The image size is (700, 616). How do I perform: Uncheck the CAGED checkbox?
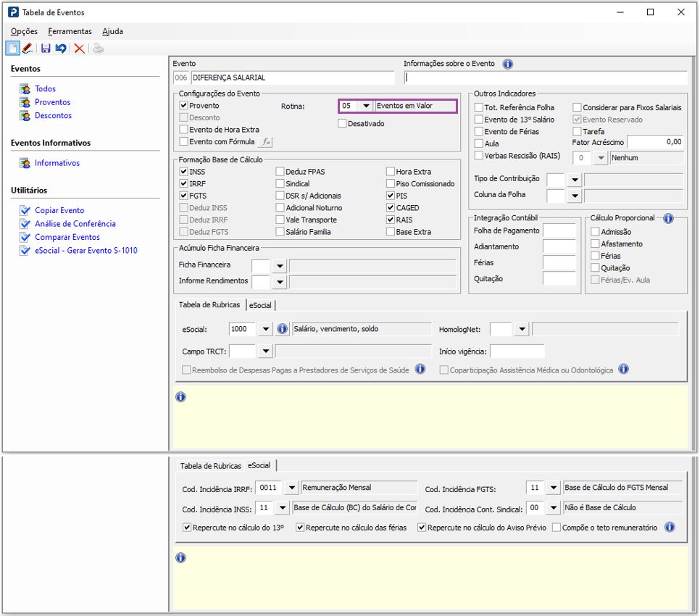point(390,207)
